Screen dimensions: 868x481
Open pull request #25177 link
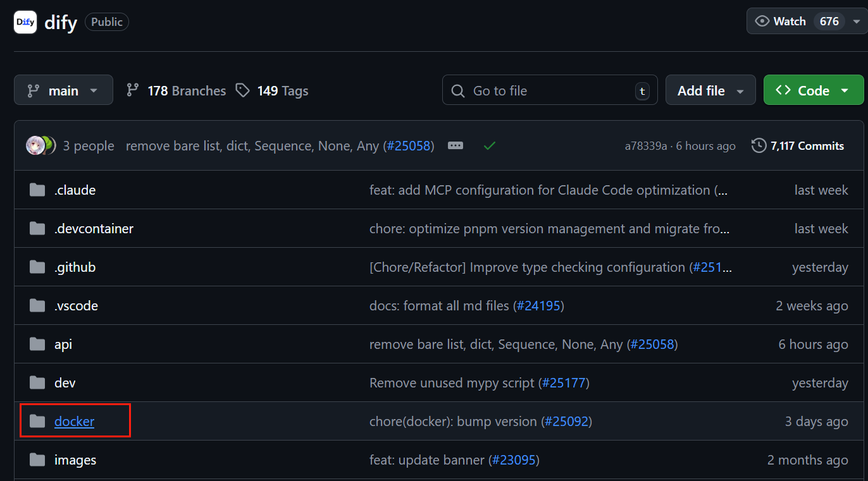click(565, 383)
